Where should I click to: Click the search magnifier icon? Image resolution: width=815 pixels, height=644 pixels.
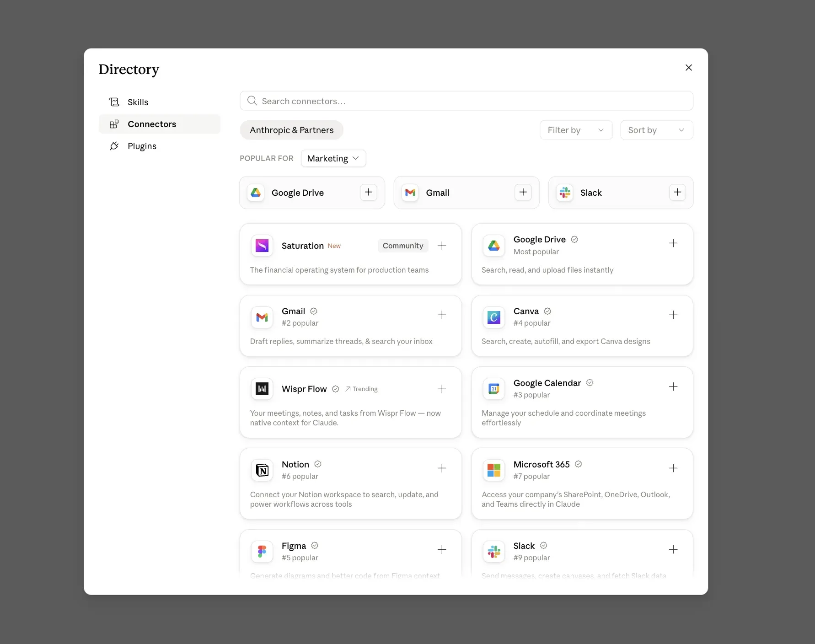coord(252,101)
